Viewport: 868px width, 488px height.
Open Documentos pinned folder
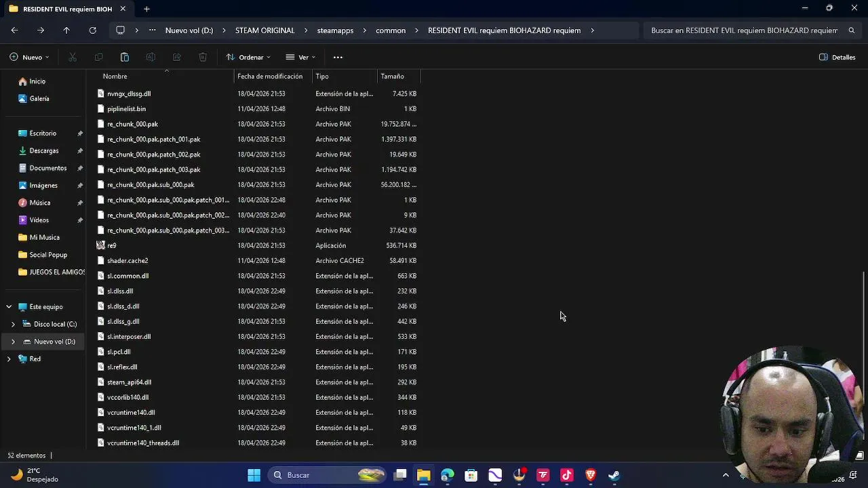[x=47, y=168]
